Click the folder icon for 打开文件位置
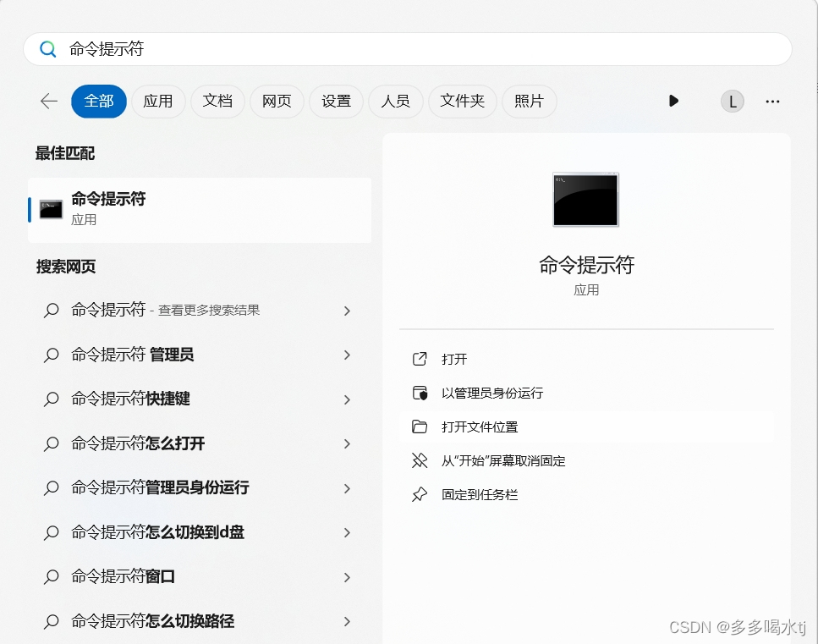The width and height of the screenshot is (818, 644). pos(420,427)
